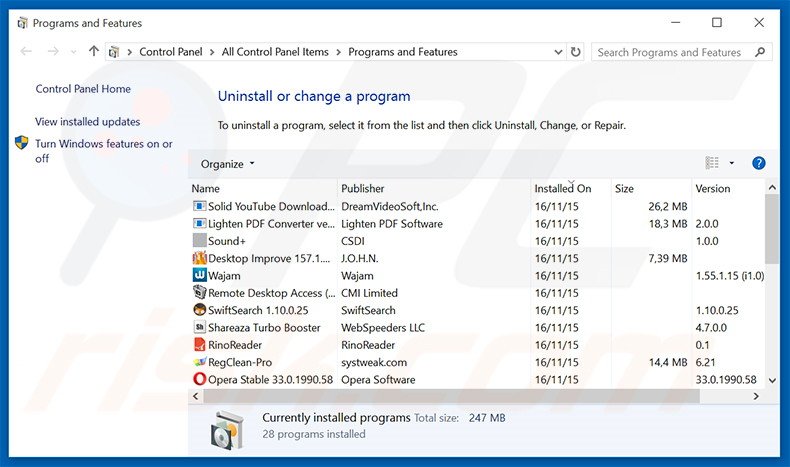Expand the chevron before Control Panel breadcrumb
The height and width of the screenshot is (467, 790).
(129, 52)
